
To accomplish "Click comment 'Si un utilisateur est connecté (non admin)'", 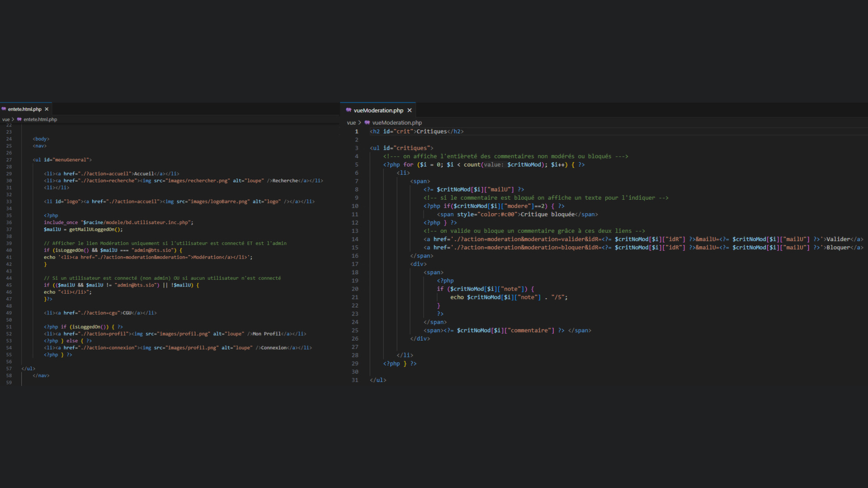I will (x=162, y=278).
